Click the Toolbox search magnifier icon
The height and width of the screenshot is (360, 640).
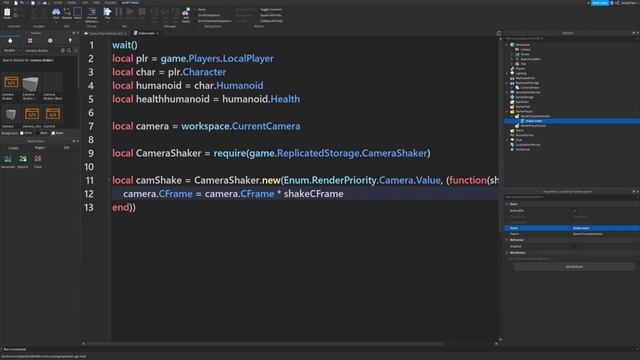[69, 51]
